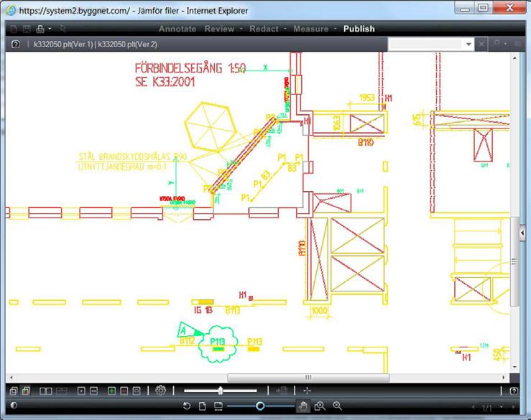Click the pointer selection tool icon
This screenshot has width=531, height=420.
(63, 29)
